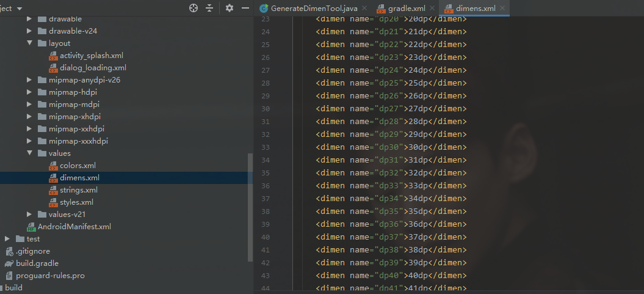Click the Java class icon on GenerateDimenTool tab
The width and height of the screenshot is (644, 294).
pos(264,8)
